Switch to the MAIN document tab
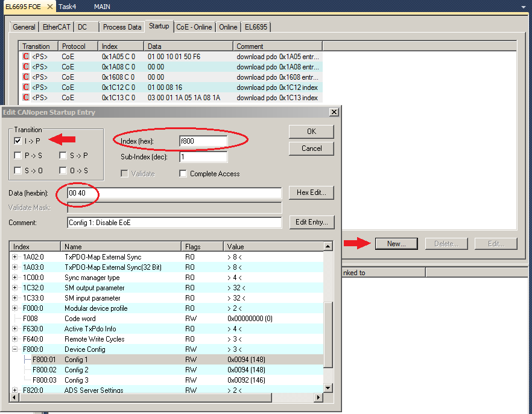The height and width of the screenshot is (414, 532). [102, 7]
